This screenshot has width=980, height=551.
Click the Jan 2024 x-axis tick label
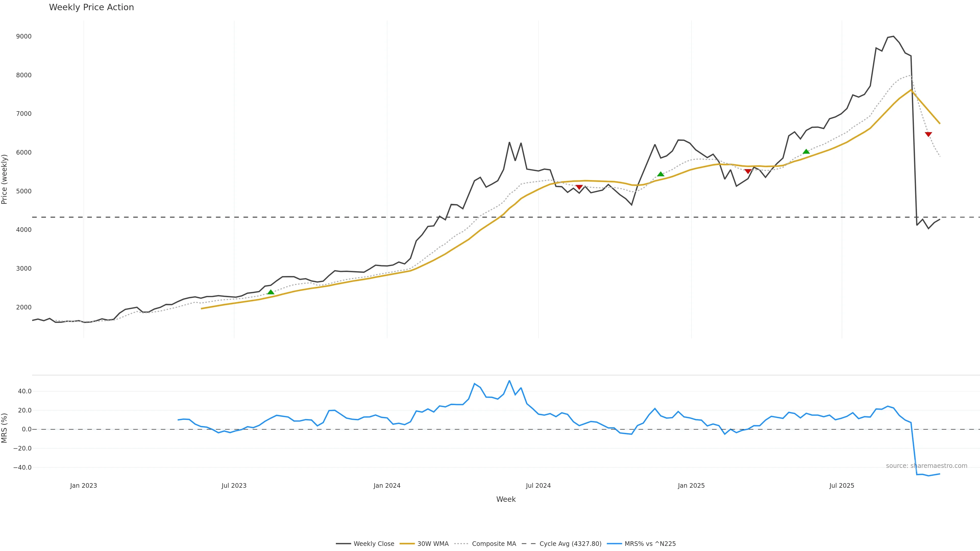coord(387,486)
